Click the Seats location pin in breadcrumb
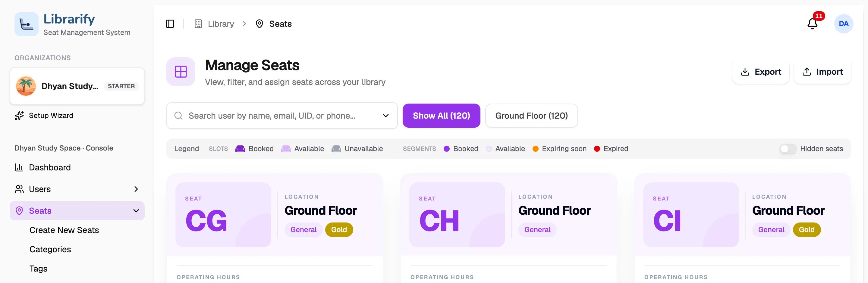 coord(259,24)
